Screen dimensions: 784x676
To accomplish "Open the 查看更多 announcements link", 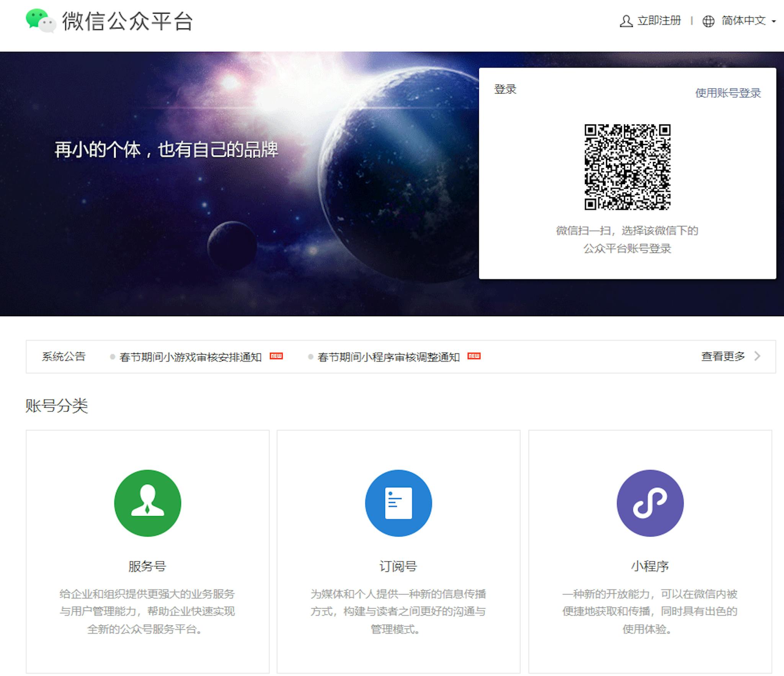I will (x=723, y=356).
